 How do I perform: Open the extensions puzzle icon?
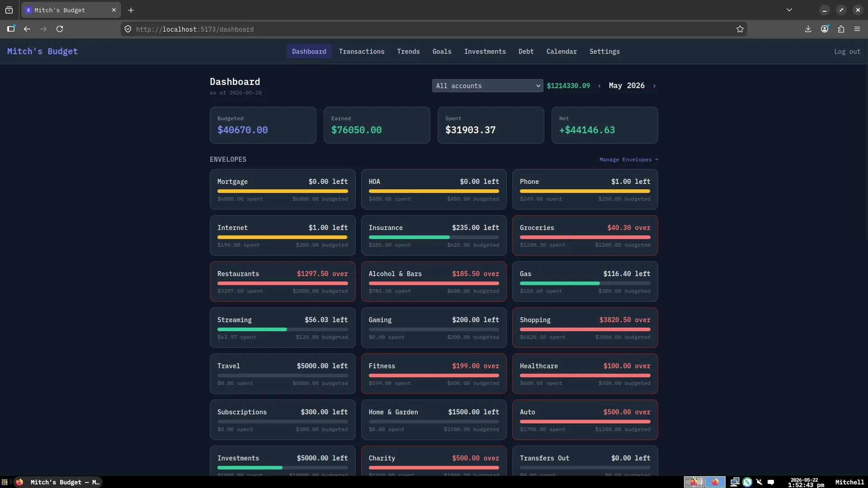[841, 29]
